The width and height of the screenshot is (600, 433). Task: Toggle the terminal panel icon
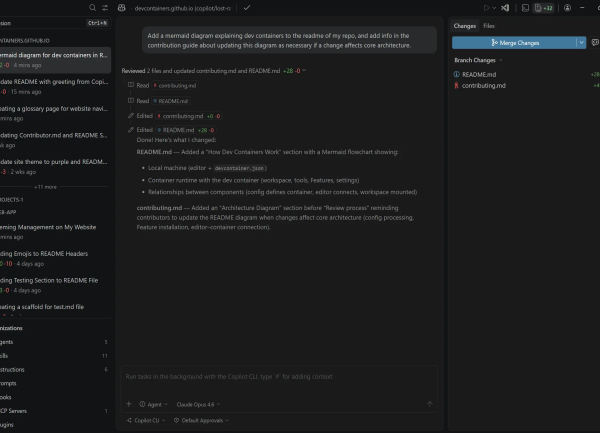[x=525, y=8]
